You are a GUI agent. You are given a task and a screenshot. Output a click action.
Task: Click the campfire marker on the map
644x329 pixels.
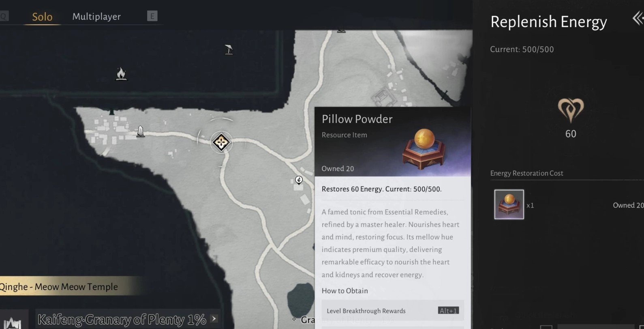(121, 74)
